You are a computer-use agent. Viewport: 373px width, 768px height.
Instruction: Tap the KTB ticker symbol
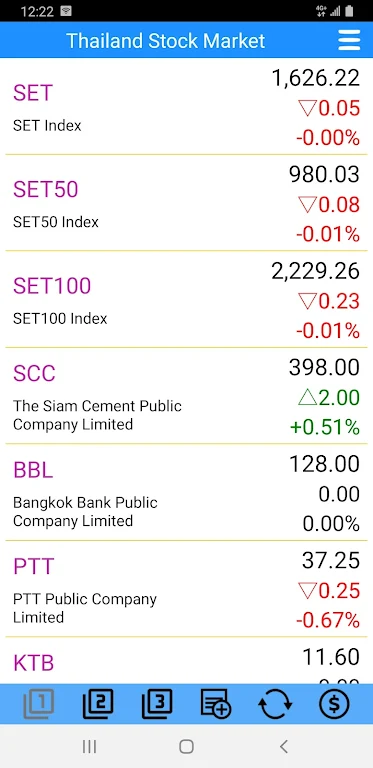pos(33,663)
